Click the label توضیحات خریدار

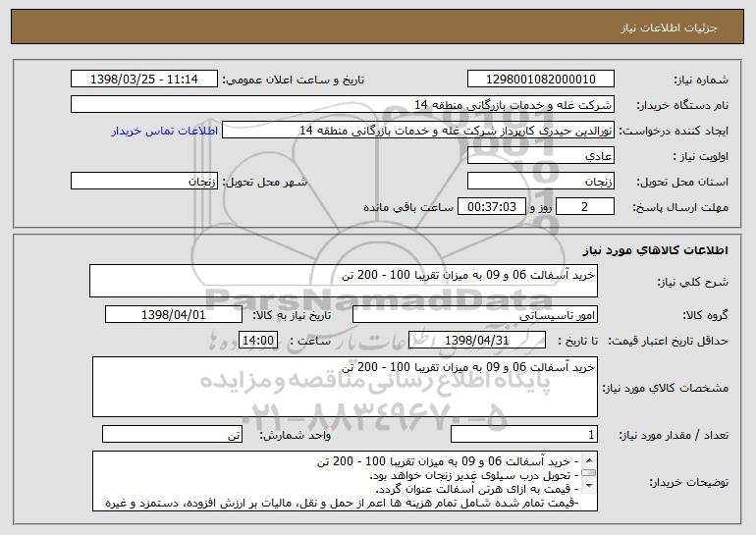689,482
